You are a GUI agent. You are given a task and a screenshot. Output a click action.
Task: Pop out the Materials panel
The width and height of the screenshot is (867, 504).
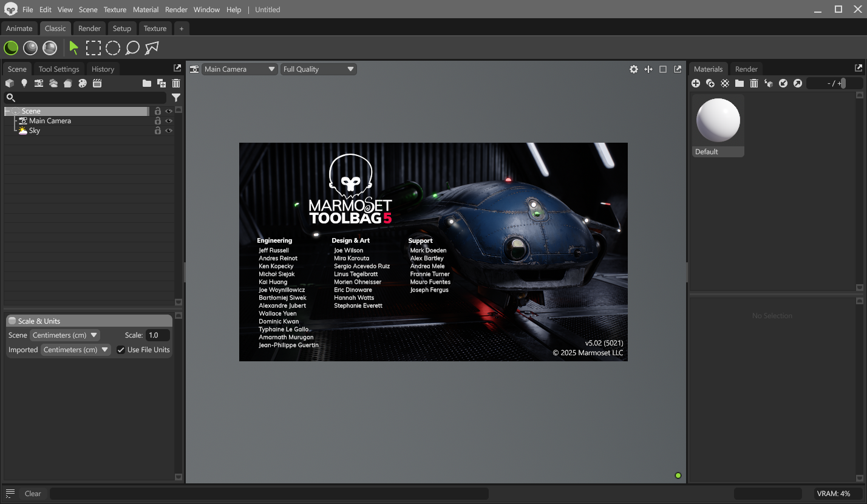click(858, 68)
